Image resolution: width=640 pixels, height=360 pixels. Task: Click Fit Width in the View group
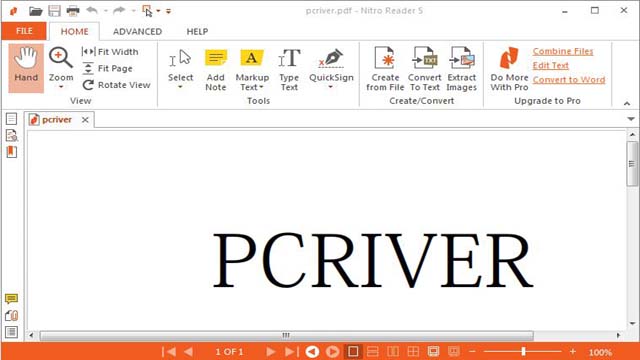tap(110, 52)
